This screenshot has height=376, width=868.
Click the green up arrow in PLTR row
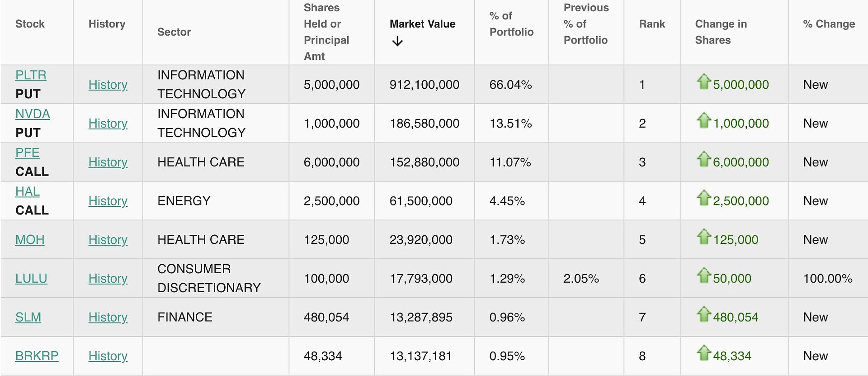703,81
